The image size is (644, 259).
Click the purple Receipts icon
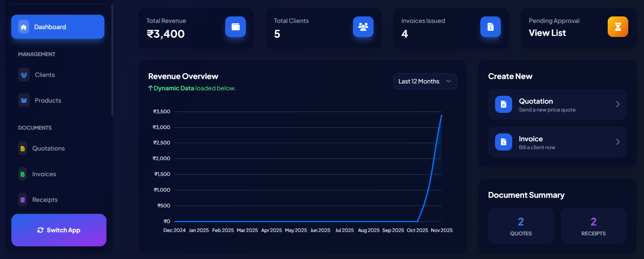point(23,200)
